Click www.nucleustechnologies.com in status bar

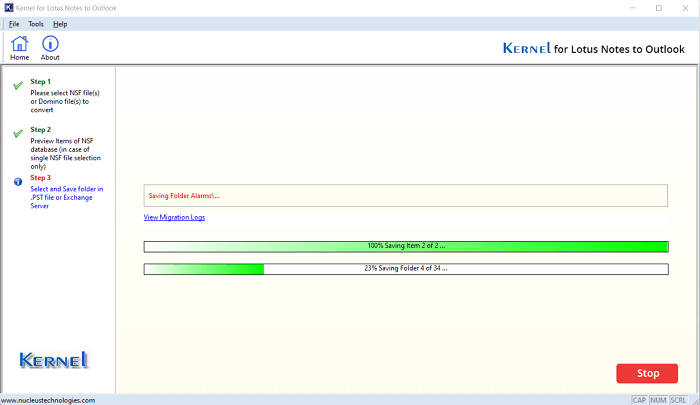click(x=48, y=400)
